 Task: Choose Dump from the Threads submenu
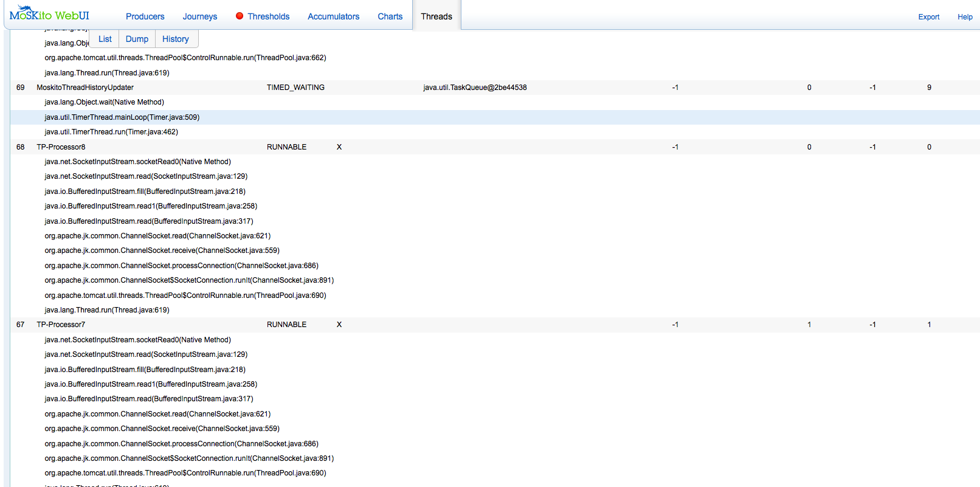tap(137, 39)
